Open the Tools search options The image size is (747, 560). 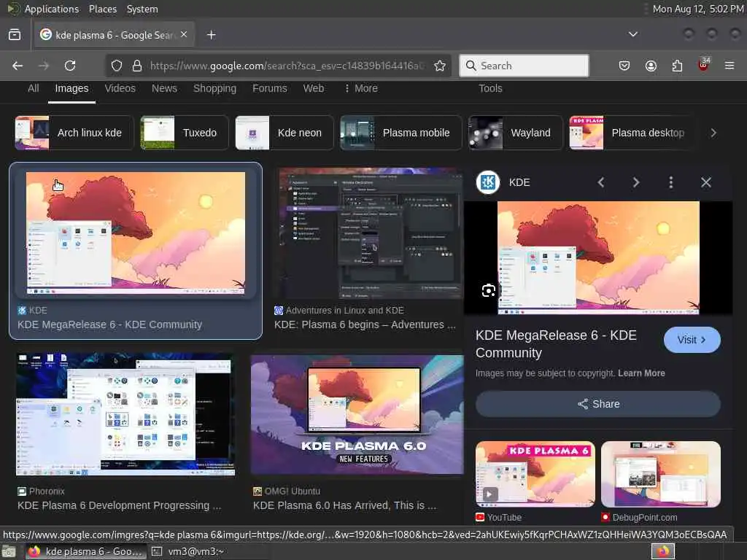tap(490, 88)
